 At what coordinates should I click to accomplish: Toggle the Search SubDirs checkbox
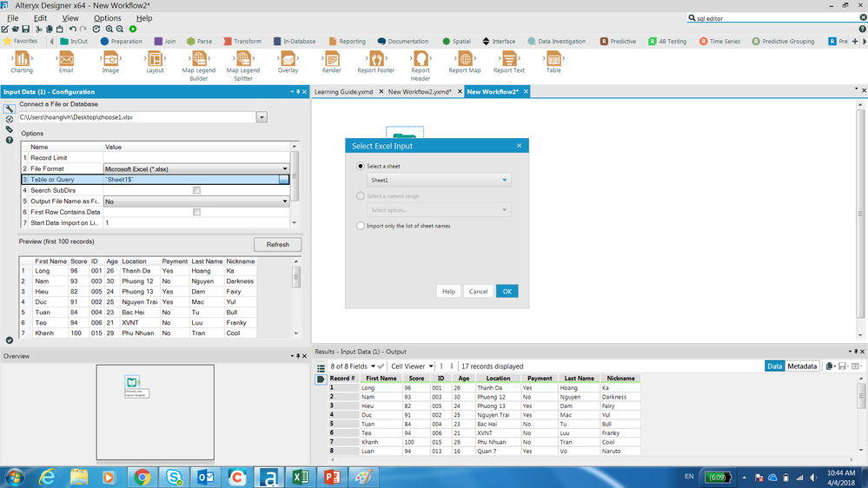tap(196, 190)
